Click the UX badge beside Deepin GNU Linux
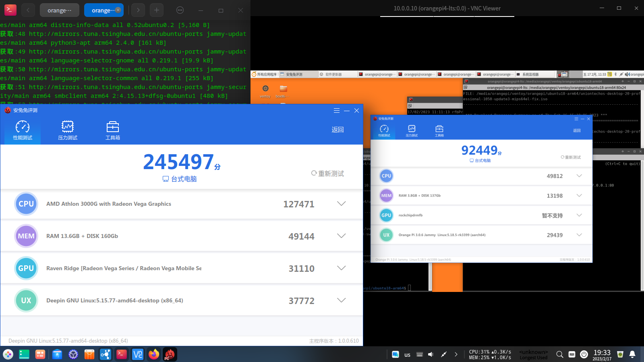This screenshot has height=362, width=644. point(26,300)
